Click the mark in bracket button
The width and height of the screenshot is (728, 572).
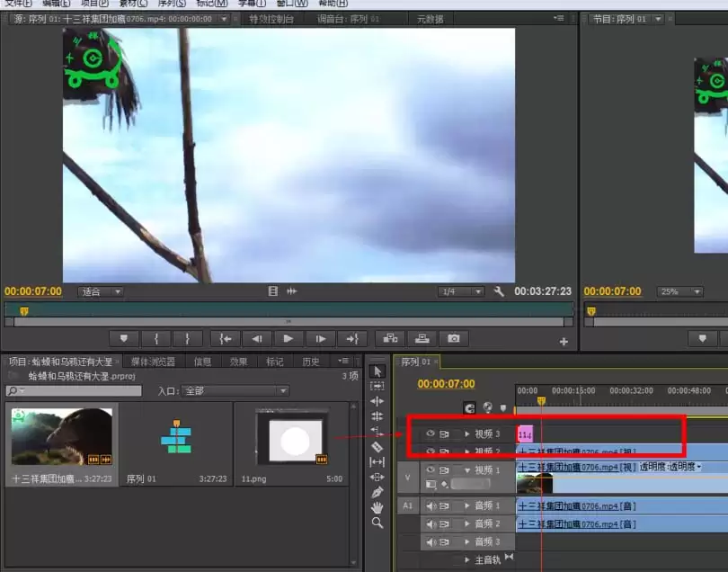click(x=155, y=338)
